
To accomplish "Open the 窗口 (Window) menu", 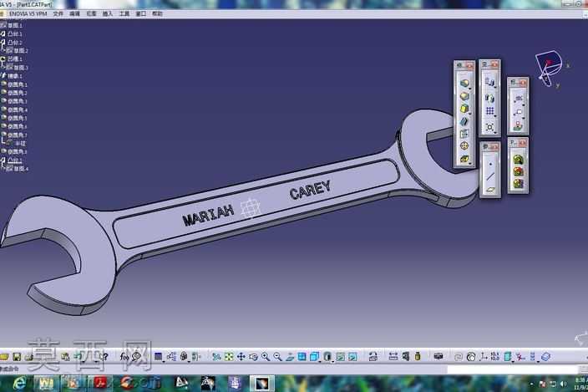I will click(141, 13).
